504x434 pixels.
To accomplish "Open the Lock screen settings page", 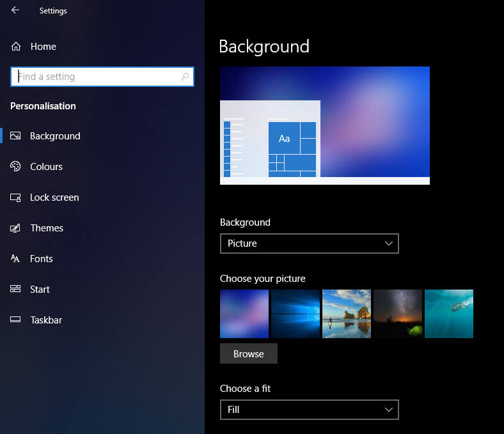I will click(x=54, y=198).
